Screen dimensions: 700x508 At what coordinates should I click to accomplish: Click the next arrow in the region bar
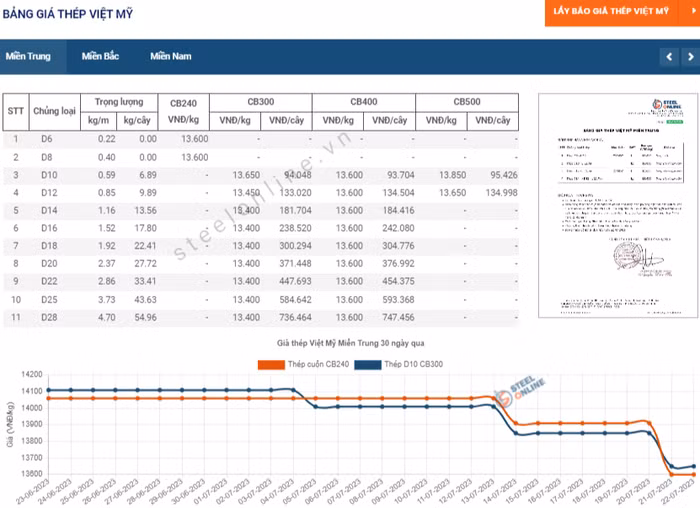[x=691, y=57]
